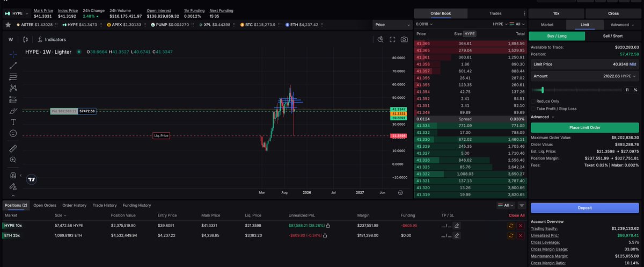Change order book tick size 0.0010
This screenshot has width=644, height=267.
tap(425, 24)
